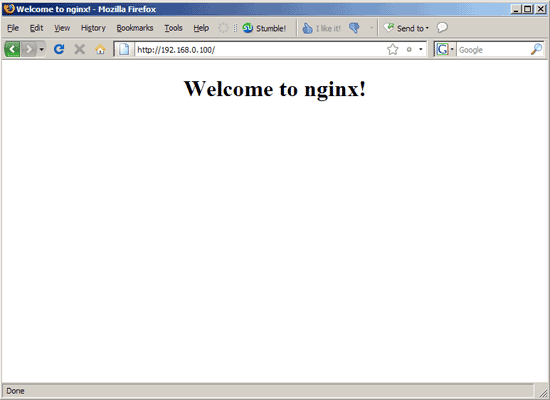Screen dimensions: 550x400
Task: Click the grey Forward arrow button
Action: (29, 49)
